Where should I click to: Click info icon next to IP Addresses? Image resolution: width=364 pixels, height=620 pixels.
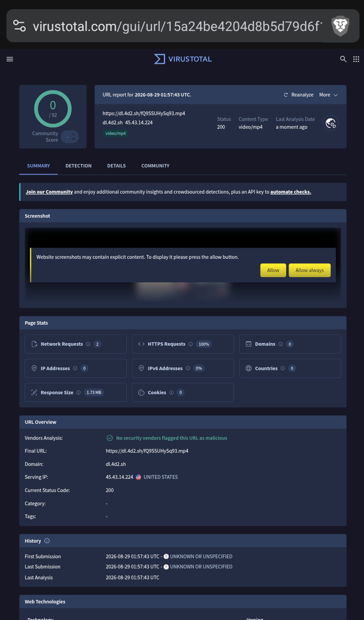75,368
